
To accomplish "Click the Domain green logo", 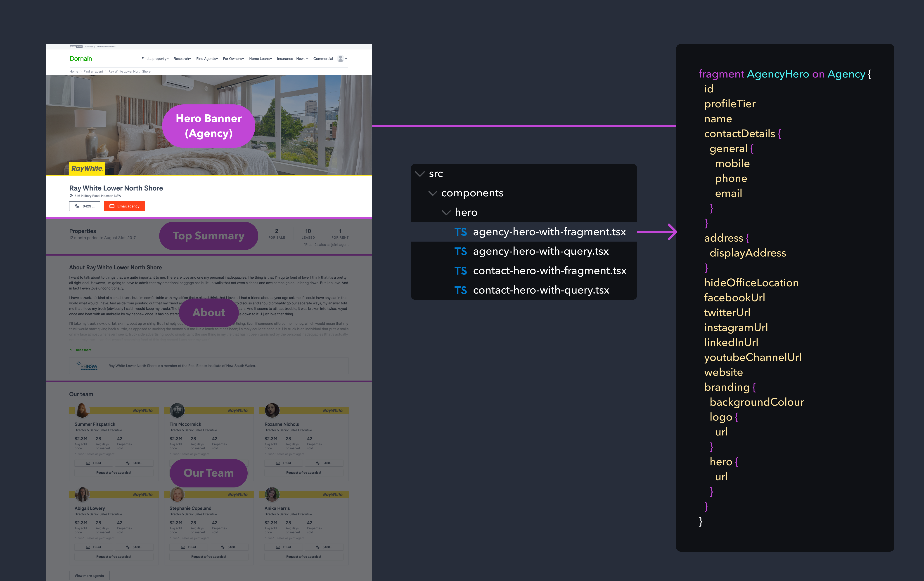I will (81, 59).
